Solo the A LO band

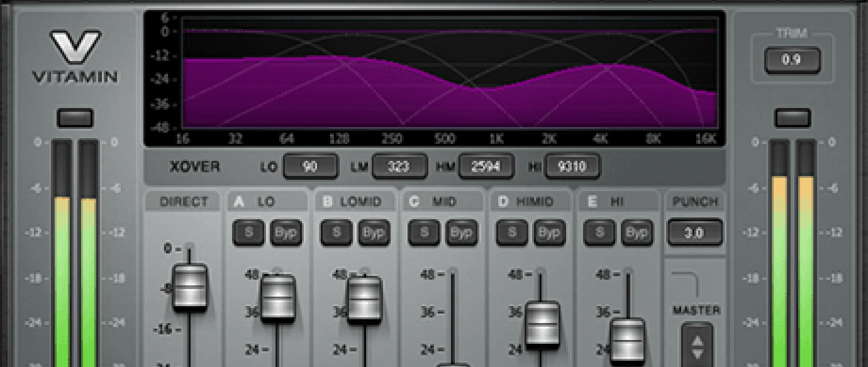click(248, 233)
